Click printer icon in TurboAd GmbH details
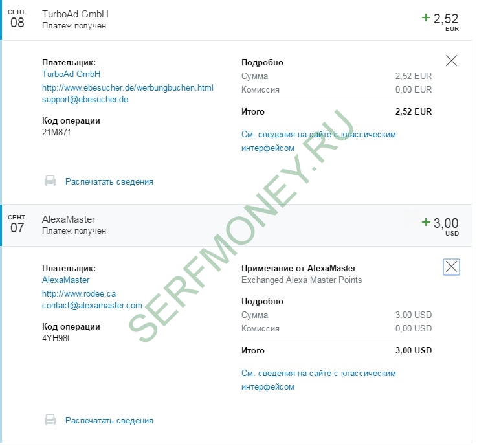The width and height of the screenshot is (477, 448). tap(50, 182)
